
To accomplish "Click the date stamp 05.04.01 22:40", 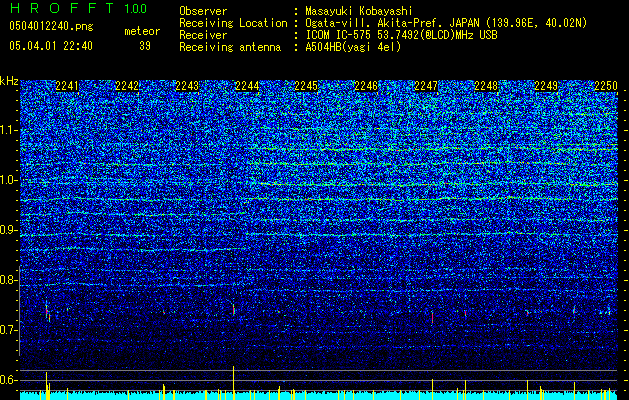I will (x=51, y=46).
